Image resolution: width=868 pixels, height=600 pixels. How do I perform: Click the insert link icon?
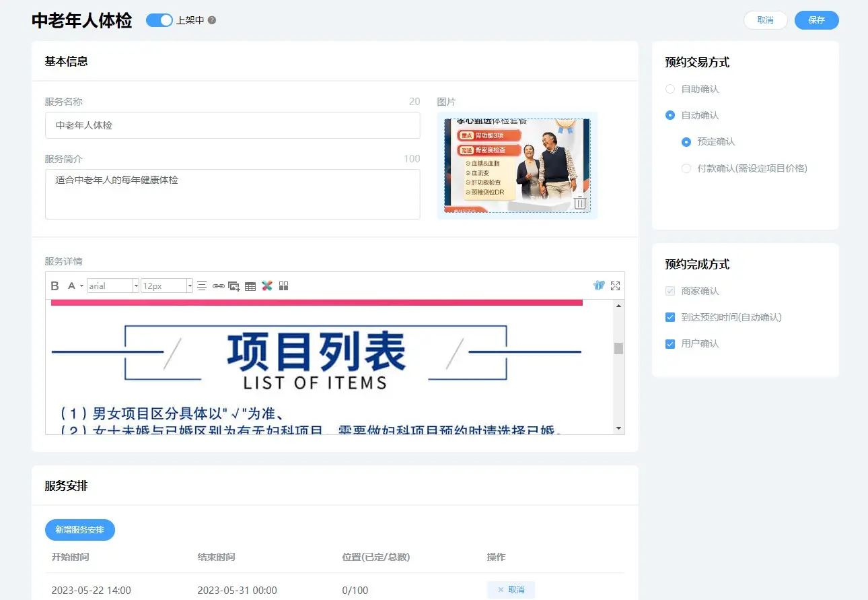pyautogui.click(x=218, y=286)
